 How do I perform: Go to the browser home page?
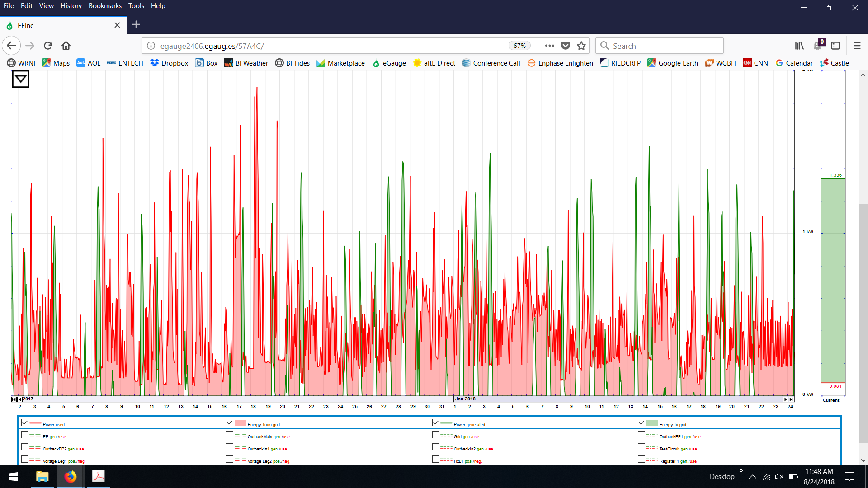click(x=66, y=46)
